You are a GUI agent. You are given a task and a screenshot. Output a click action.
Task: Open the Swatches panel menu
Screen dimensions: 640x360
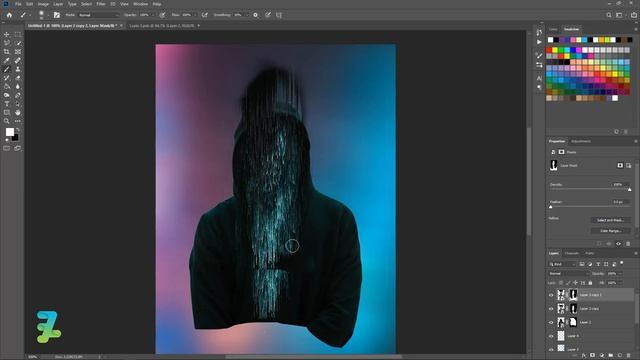pyautogui.click(x=636, y=29)
